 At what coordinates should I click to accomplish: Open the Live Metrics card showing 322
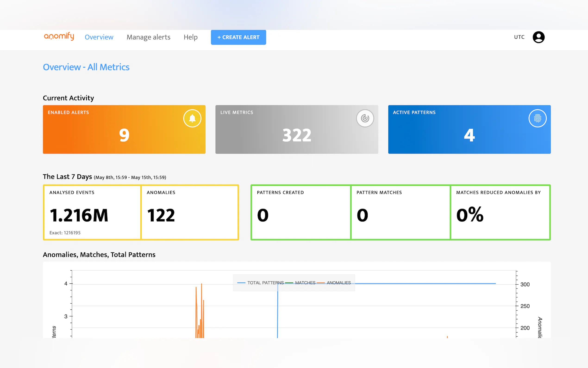tap(297, 130)
